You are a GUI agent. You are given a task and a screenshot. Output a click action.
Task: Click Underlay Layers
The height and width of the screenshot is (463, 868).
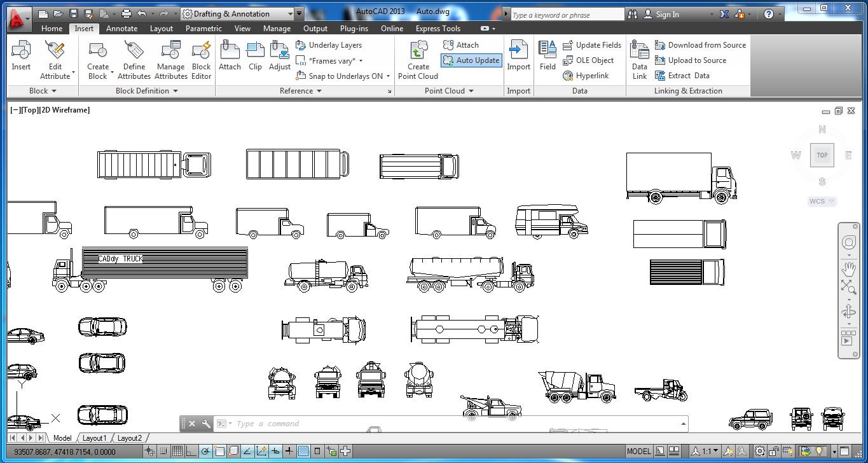point(329,45)
